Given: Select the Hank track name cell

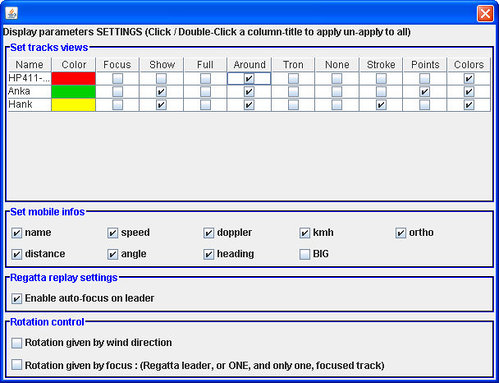Looking at the screenshot, I should click(x=29, y=105).
